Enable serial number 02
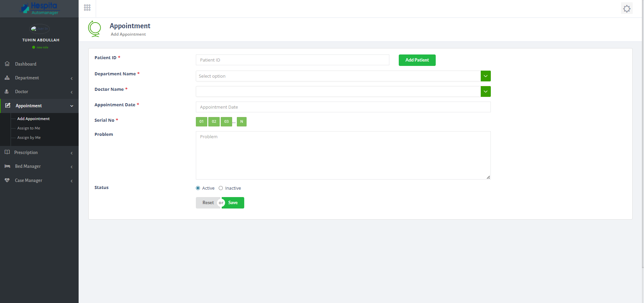Viewport: 644px width, 303px height. [x=214, y=121]
